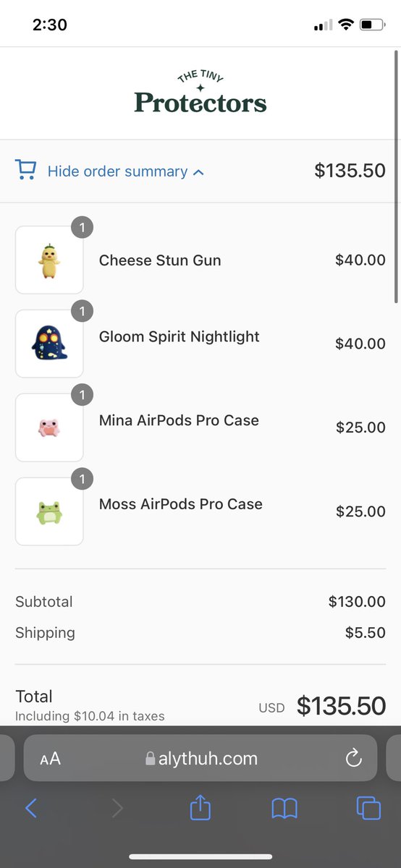Tap the Cheese Stun Gun thumbnail
The image size is (401, 868).
click(x=49, y=260)
